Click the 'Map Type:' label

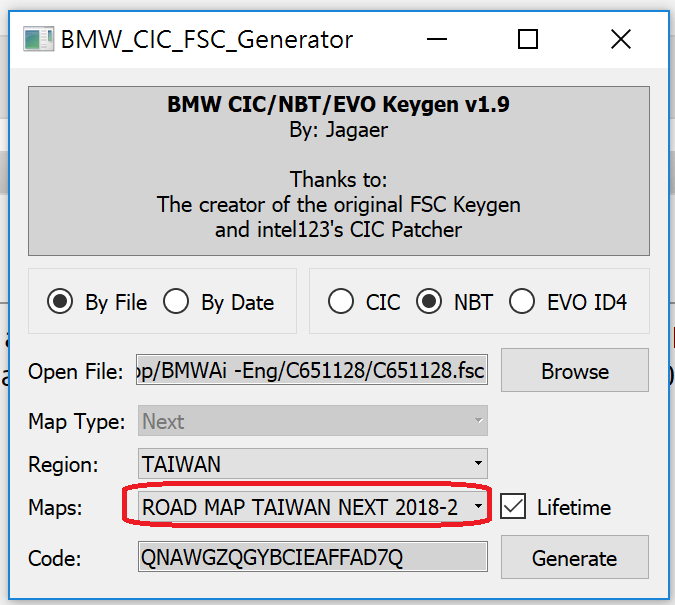(77, 421)
